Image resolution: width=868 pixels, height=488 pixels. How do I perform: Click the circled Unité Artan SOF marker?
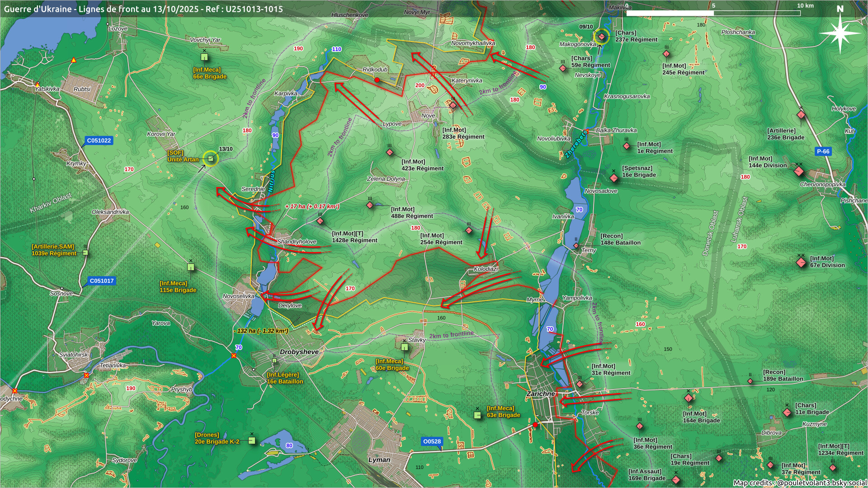(211, 158)
